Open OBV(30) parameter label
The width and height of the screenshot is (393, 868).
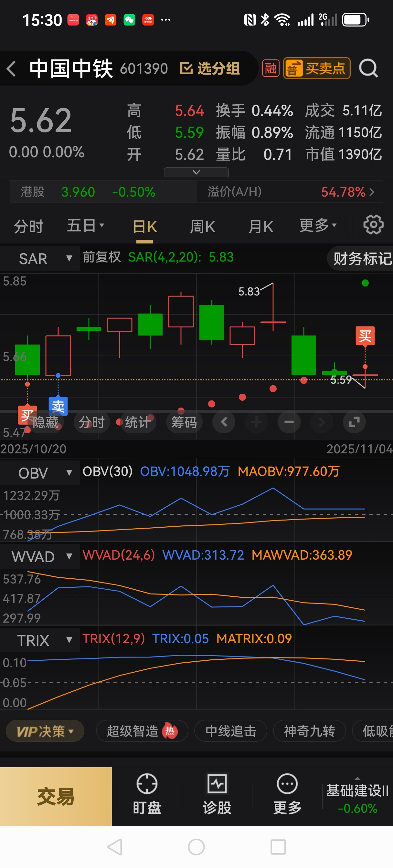(x=108, y=471)
